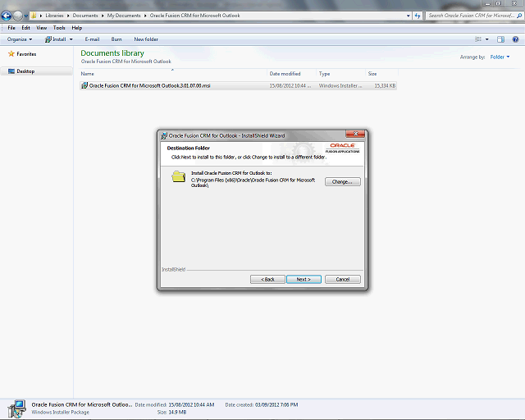Click the Refresh button beside address bar
Image resolution: width=525 pixels, height=420 pixels.
point(418,16)
